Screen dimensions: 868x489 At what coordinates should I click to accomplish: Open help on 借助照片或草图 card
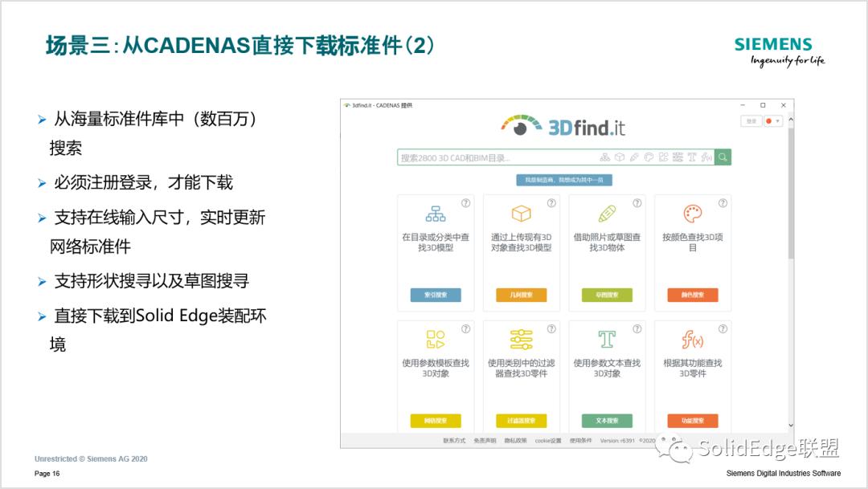click(637, 203)
